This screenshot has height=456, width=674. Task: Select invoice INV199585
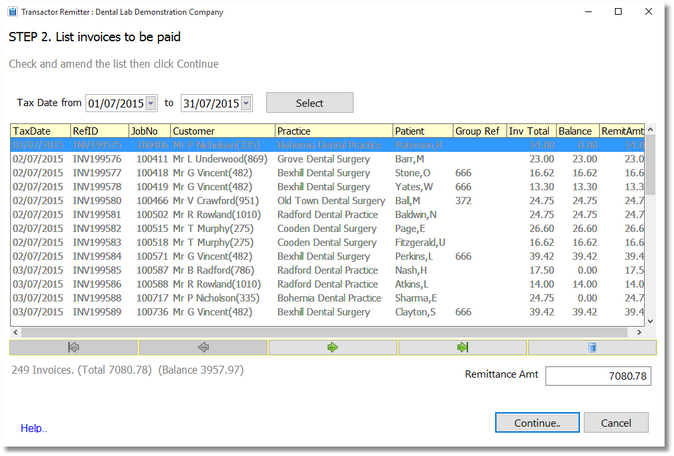pos(328,270)
